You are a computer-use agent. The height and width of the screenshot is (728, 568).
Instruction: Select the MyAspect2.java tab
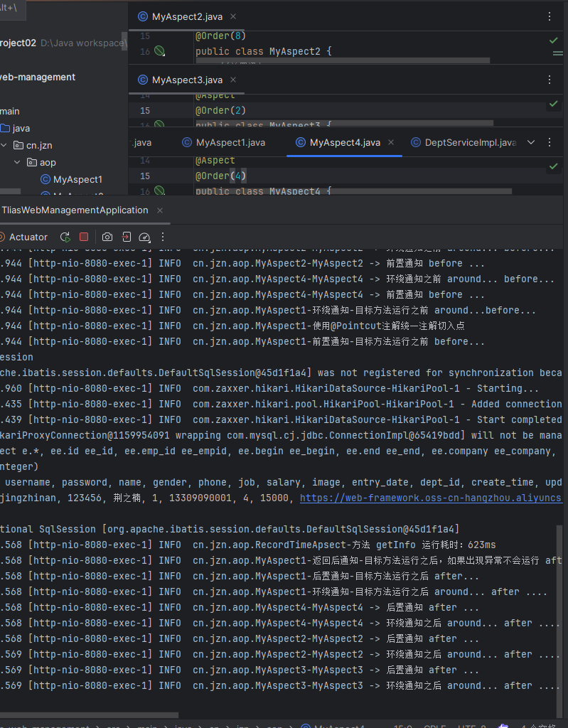[187, 17]
